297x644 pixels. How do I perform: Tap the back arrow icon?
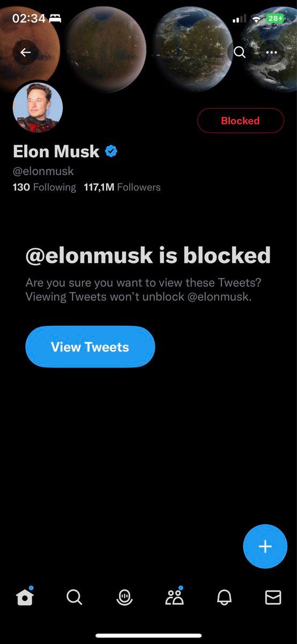(x=26, y=53)
